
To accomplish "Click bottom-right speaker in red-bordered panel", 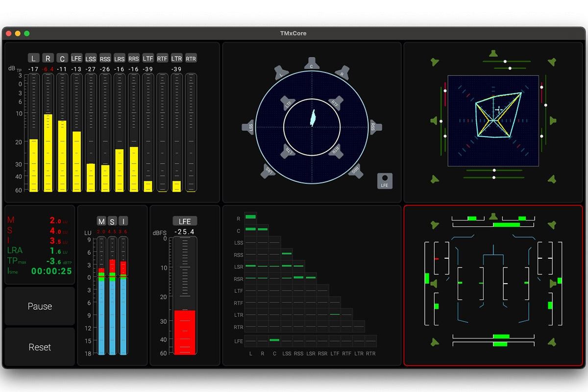I will pyautogui.click(x=552, y=342).
